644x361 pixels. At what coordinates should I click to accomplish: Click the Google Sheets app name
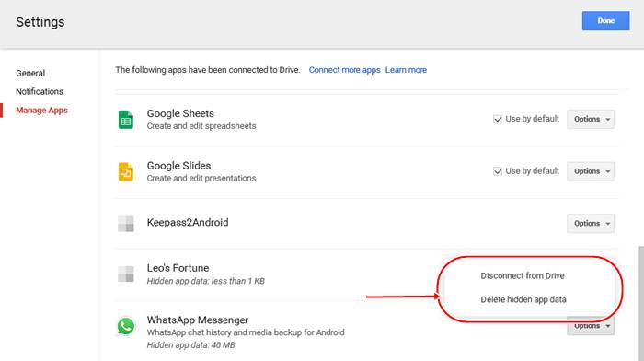coord(180,113)
